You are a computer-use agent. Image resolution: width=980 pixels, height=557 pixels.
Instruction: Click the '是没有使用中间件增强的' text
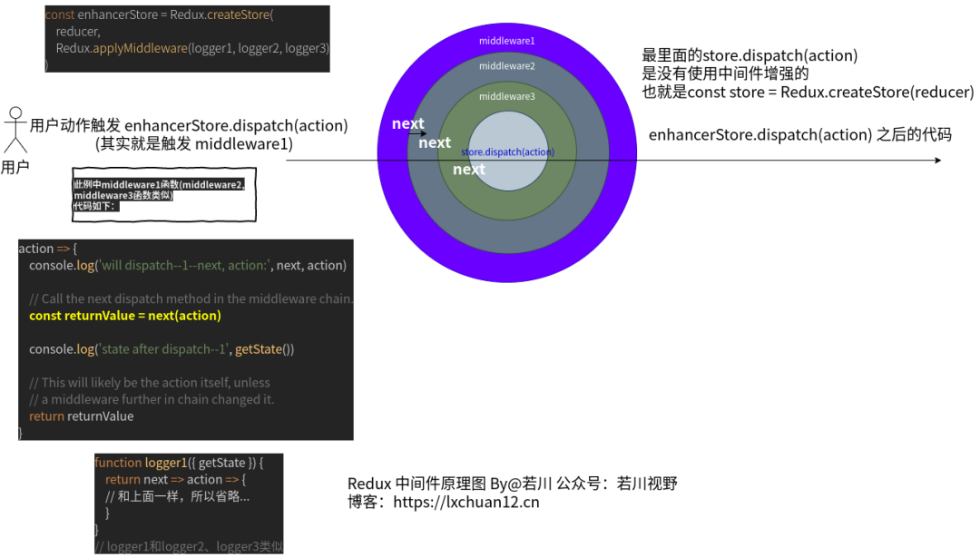(725, 73)
